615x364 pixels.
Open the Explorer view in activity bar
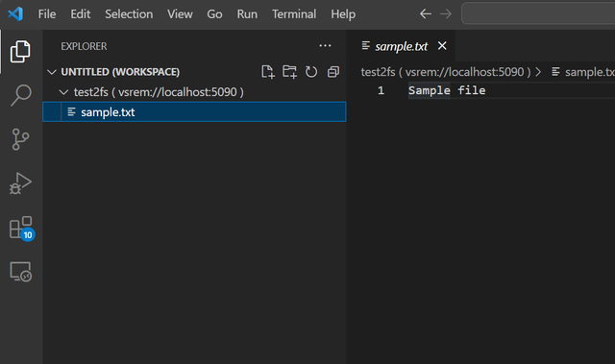click(x=20, y=51)
